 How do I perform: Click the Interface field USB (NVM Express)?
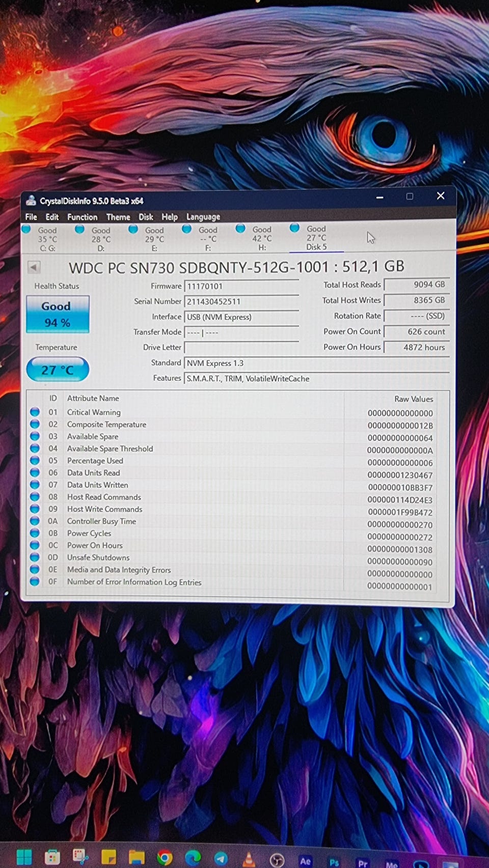(x=241, y=317)
